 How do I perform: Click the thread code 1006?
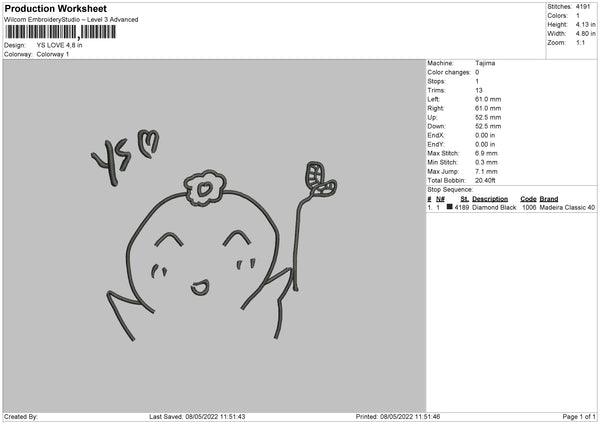point(529,207)
